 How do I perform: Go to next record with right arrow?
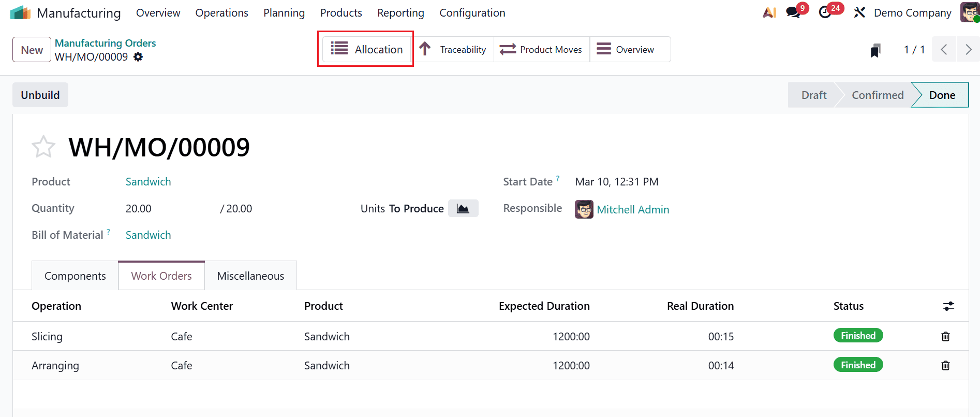pyautogui.click(x=968, y=50)
